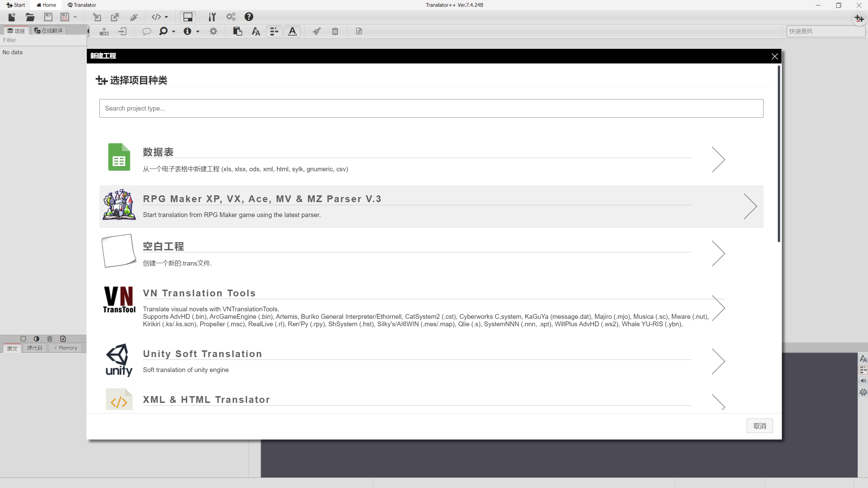
Task: Click the 取消 cancel button
Action: (759, 426)
